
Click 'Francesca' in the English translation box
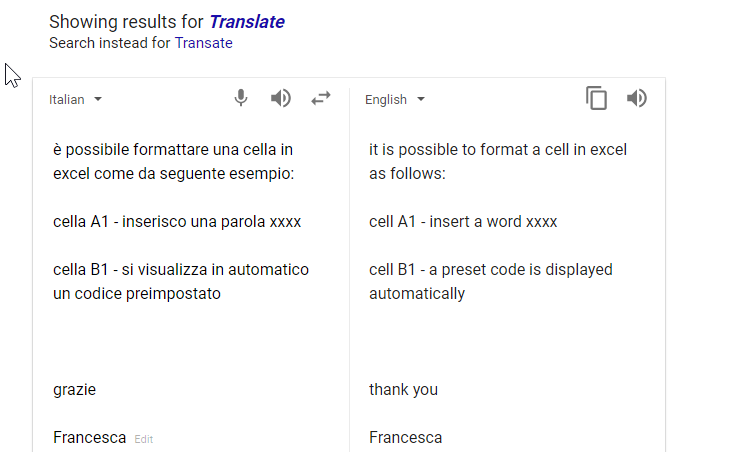(405, 437)
